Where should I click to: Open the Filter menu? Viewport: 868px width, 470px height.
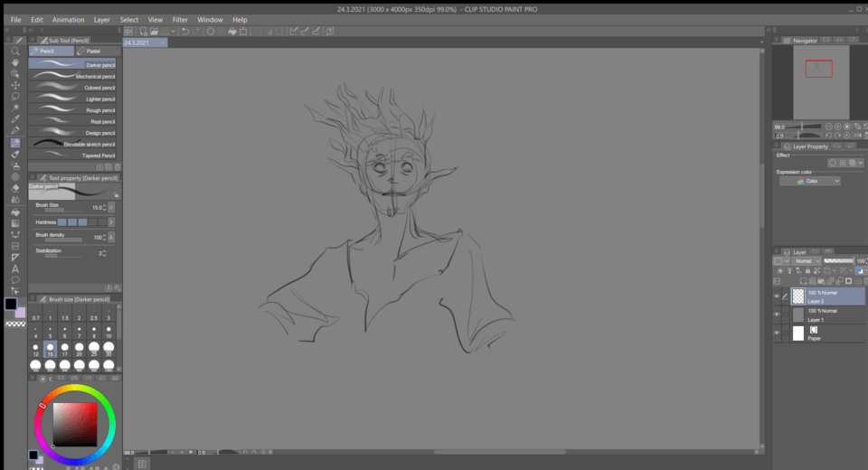180,19
